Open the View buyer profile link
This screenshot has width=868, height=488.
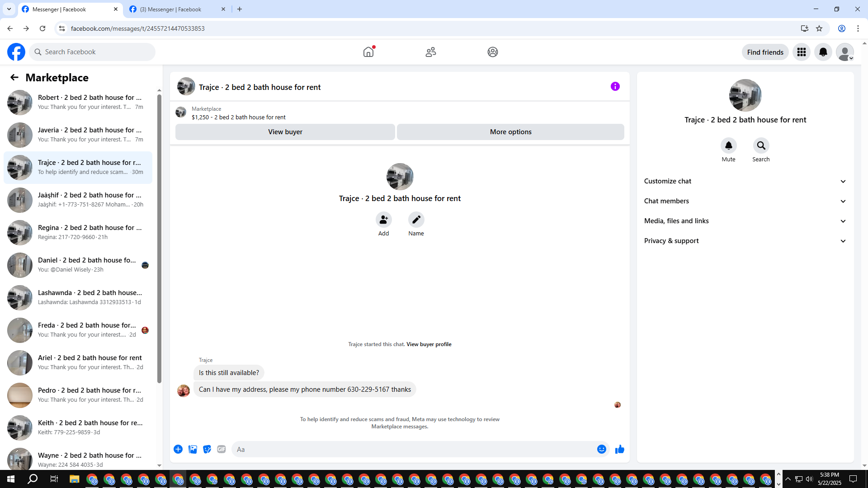429,344
